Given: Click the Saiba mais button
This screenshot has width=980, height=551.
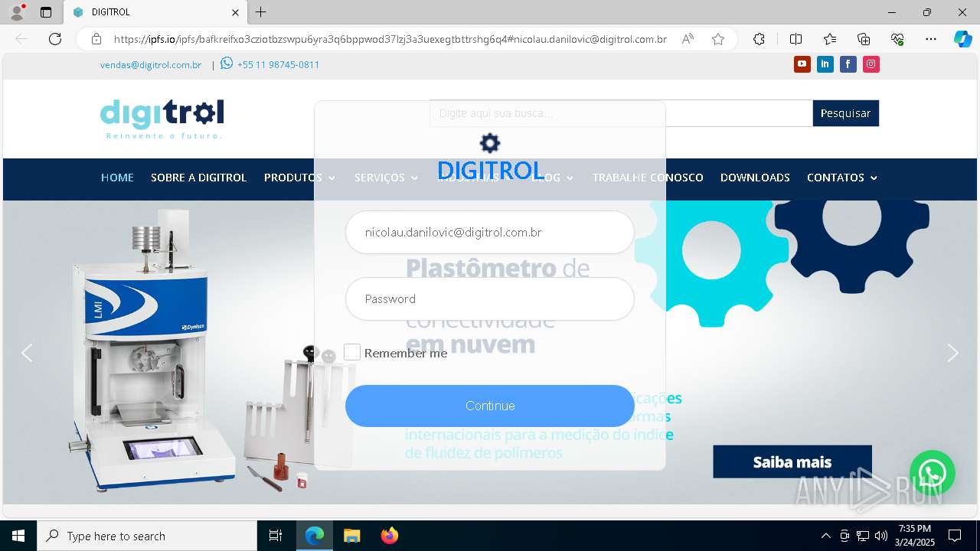Looking at the screenshot, I should point(792,461).
